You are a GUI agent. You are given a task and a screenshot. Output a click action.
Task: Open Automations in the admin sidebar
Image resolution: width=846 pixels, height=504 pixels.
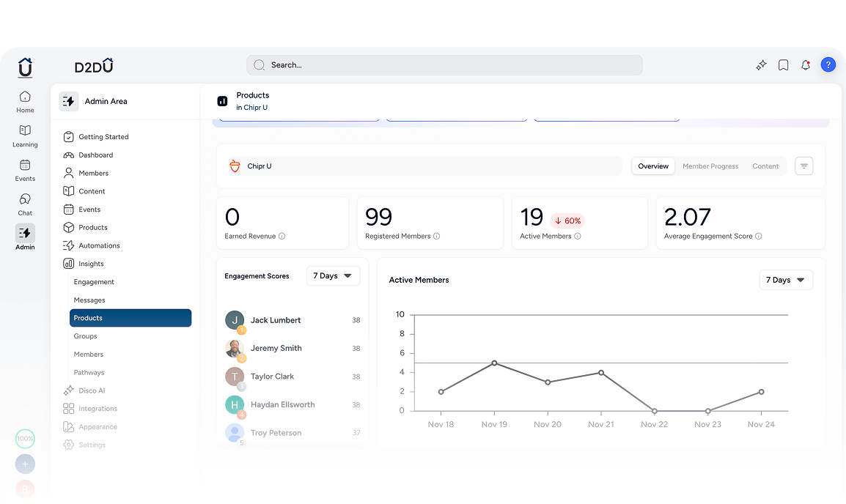pos(99,245)
